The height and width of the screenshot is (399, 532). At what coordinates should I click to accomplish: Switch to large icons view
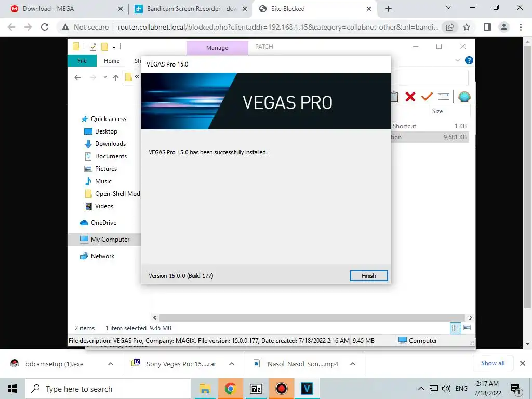(467, 328)
